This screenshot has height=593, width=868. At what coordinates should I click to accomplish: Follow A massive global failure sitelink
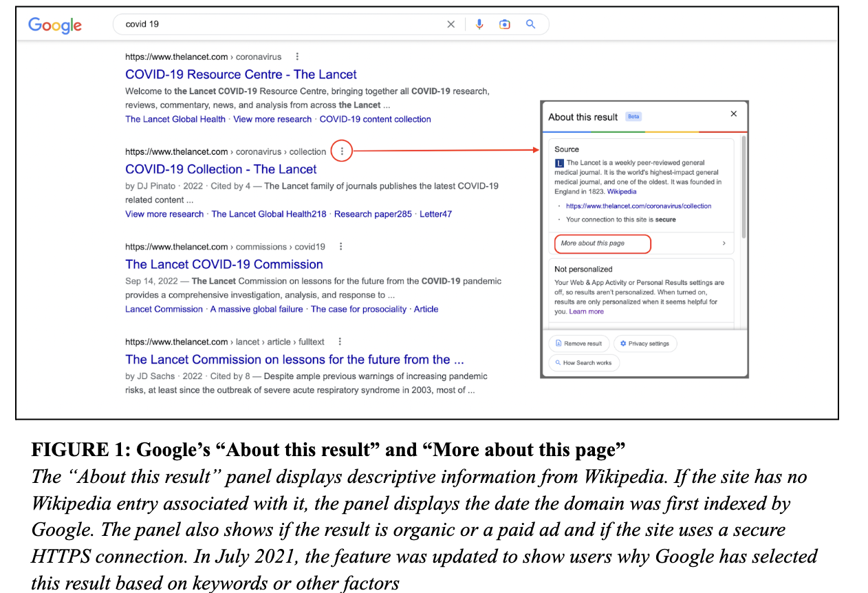257,309
